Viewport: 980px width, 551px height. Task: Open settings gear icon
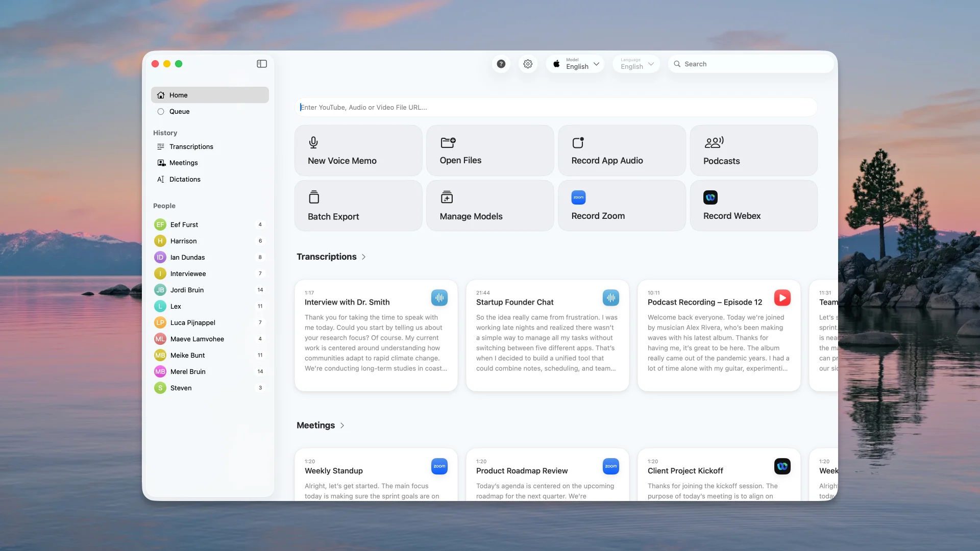coord(528,64)
